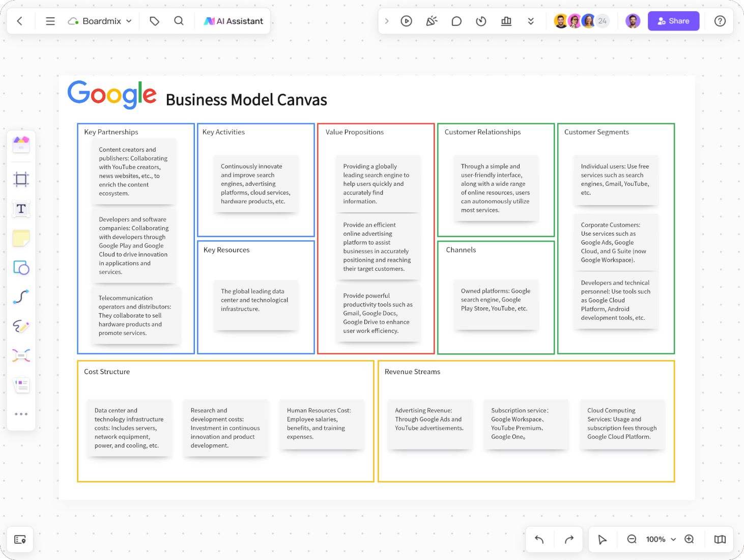
Task: Open the Boardmix file name dropdown
Action: 100,21
